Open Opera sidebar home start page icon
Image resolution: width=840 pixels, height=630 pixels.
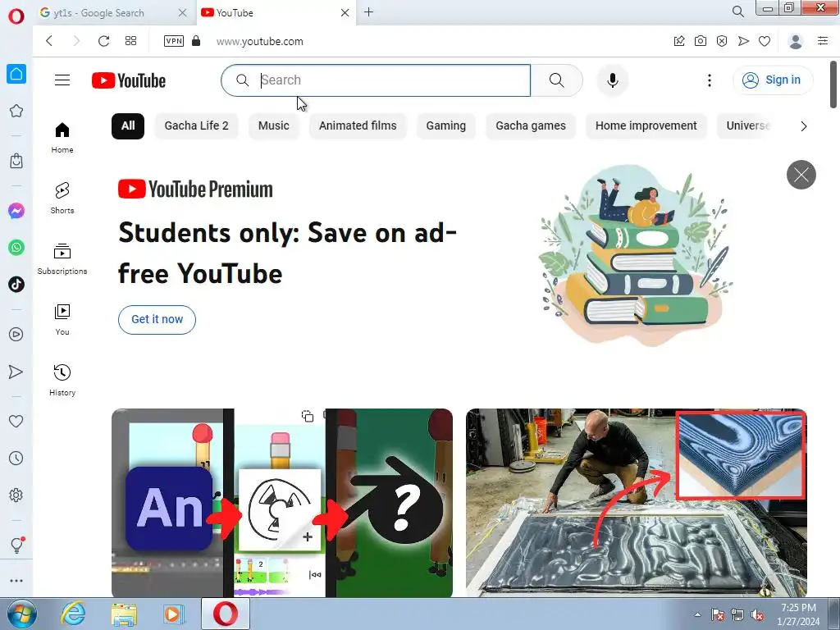(16, 74)
